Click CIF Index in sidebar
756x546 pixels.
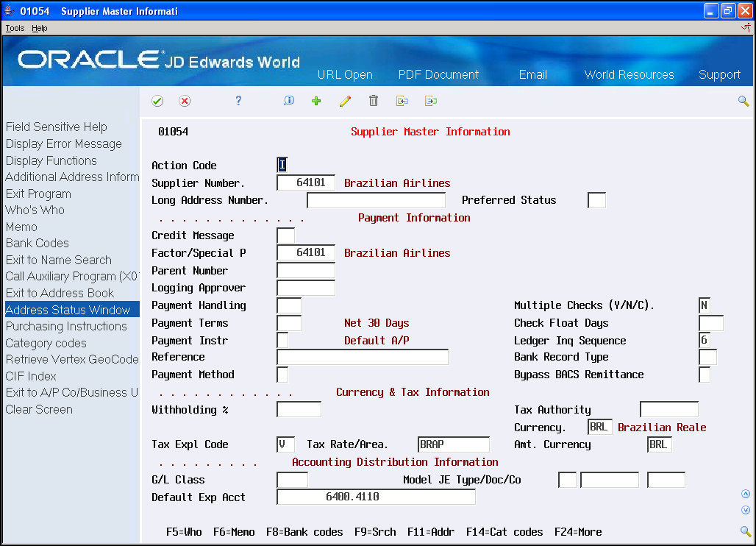click(x=31, y=376)
